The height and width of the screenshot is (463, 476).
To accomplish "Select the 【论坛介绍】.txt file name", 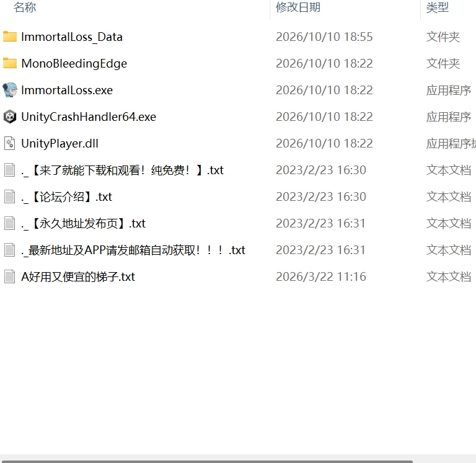I will tap(67, 197).
